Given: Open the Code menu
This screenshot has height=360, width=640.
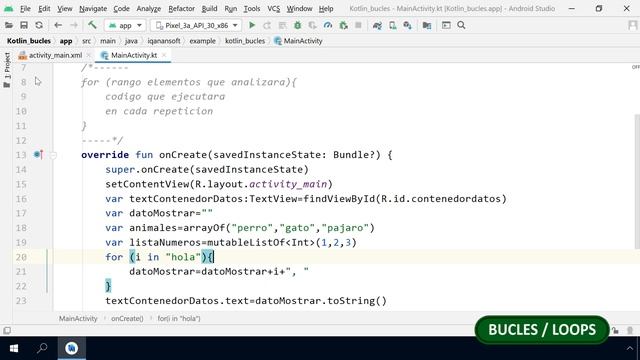Looking at the screenshot, I should point(121,9).
